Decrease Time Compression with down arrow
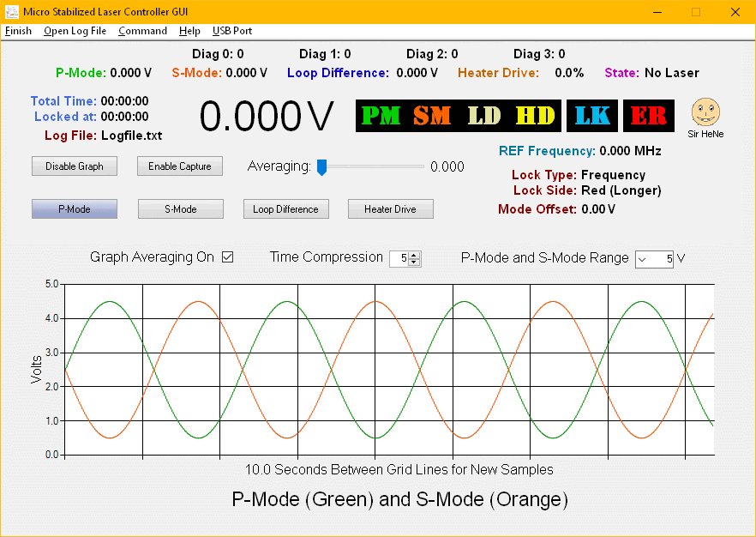Image resolution: width=756 pixels, height=537 pixels. pos(415,262)
